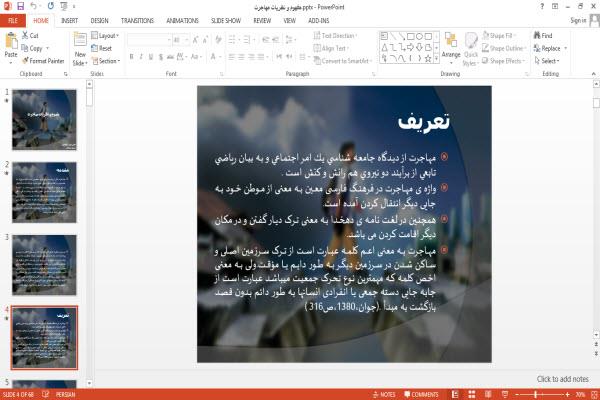600x400 pixels.
Task: Click spell check icon in status bar
Action: click(46, 394)
